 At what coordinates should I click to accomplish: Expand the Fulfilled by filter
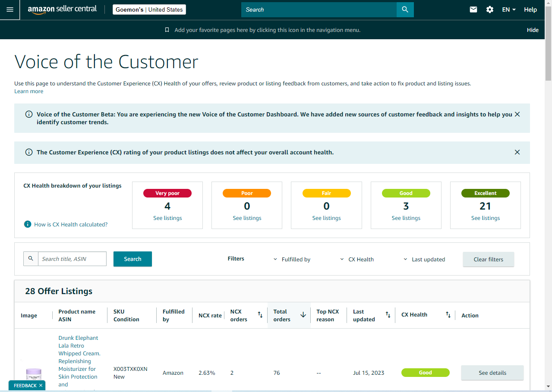292,259
